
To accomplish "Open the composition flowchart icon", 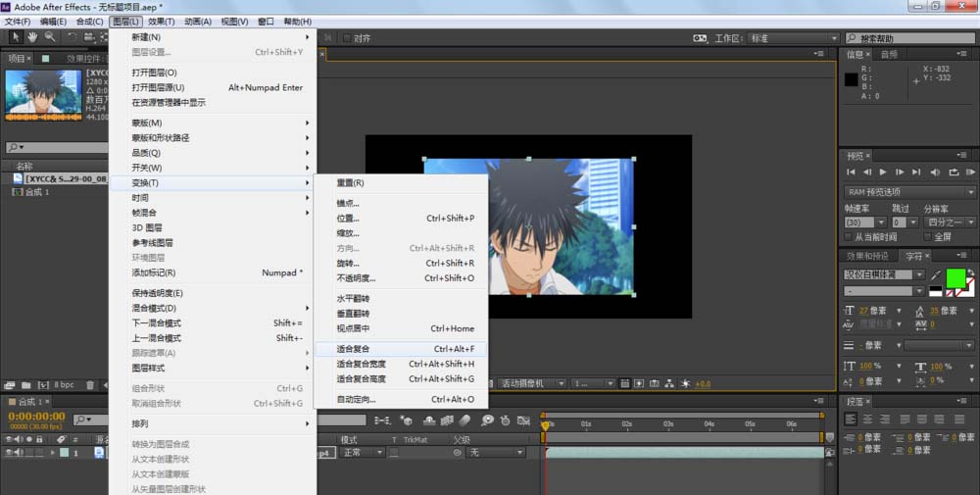I will pyautogui.click(x=669, y=384).
